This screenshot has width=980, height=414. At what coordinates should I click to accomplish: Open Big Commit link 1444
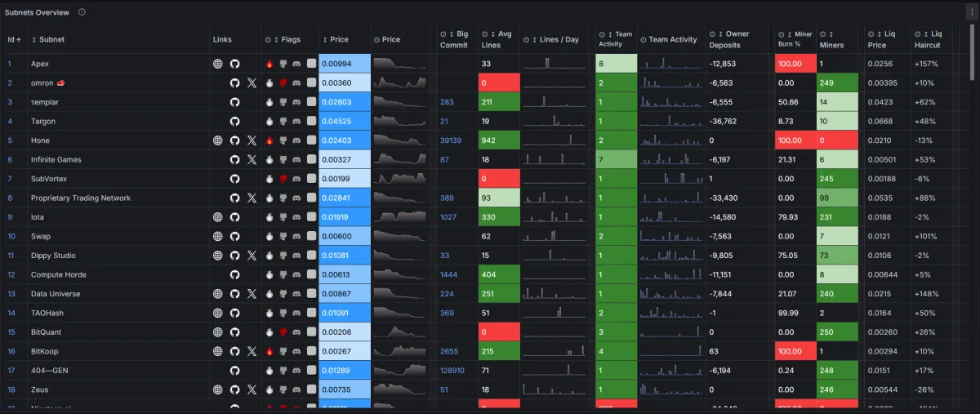click(448, 274)
